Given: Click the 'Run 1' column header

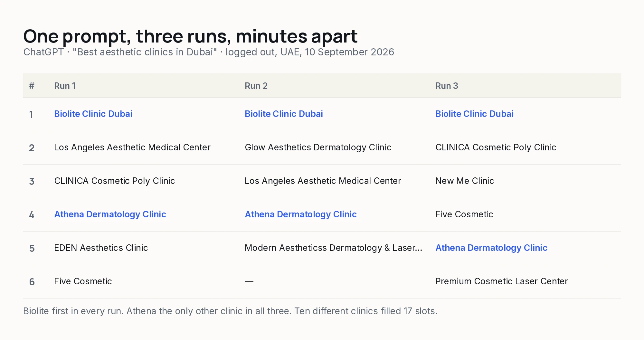Looking at the screenshot, I should coord(65,86).
